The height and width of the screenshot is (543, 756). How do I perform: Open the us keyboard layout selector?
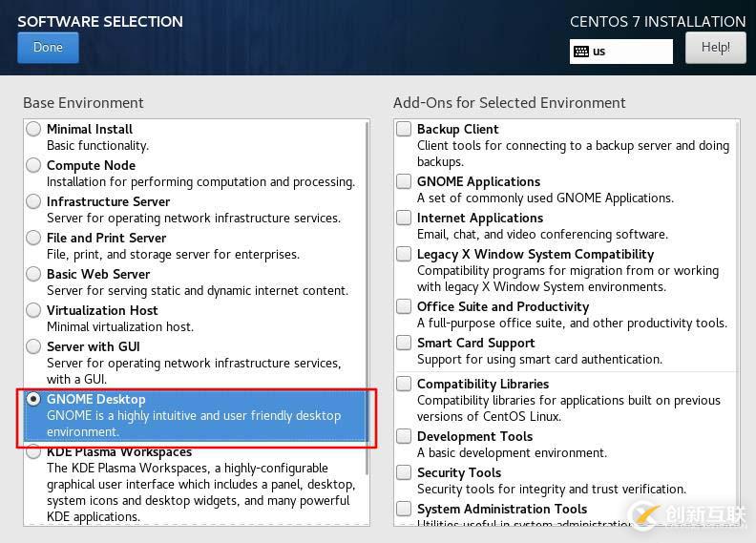621,52
